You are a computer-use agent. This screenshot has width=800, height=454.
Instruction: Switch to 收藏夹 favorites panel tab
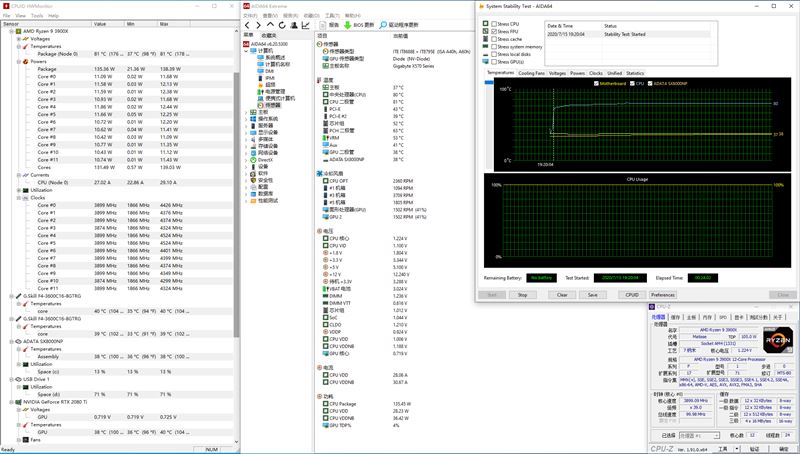[269, 36]
